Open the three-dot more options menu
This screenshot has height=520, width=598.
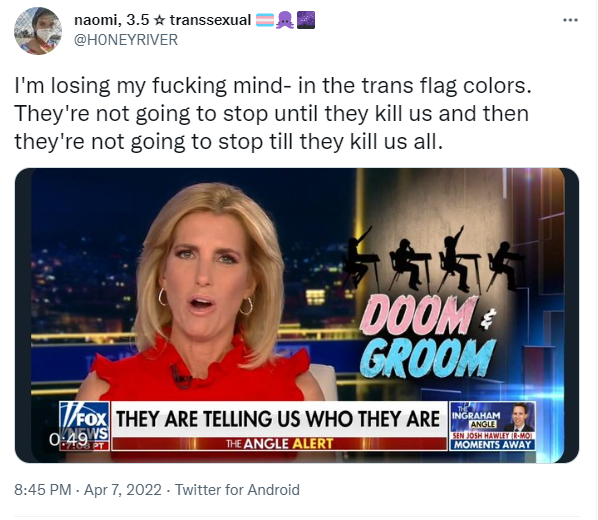click(x=571, y=20)
